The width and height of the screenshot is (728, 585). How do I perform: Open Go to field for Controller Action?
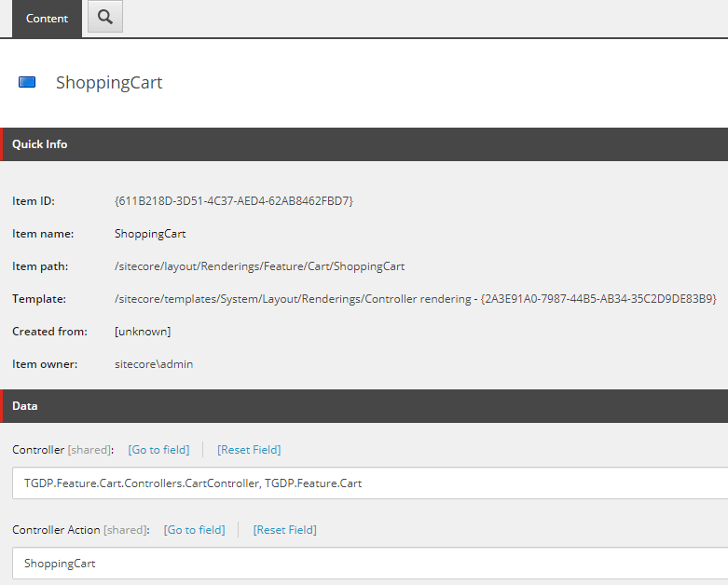[x=194, y=530]
